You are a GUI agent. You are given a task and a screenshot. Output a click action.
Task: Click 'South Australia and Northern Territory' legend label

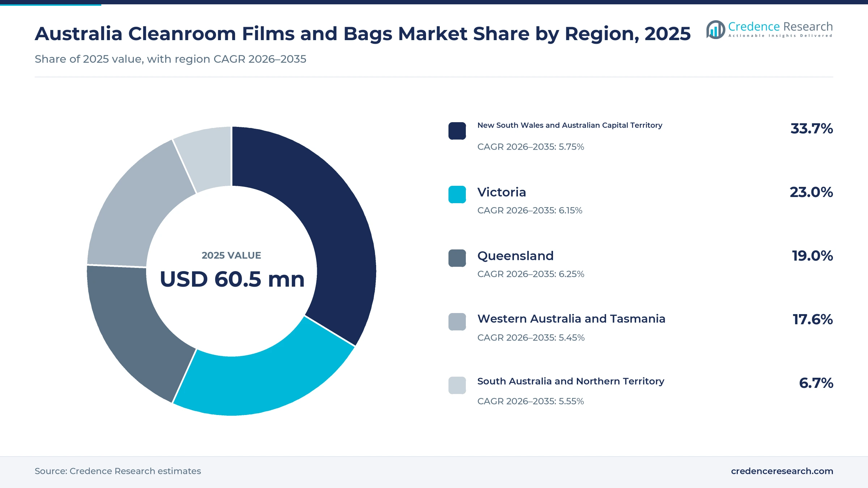click(571, 381)
